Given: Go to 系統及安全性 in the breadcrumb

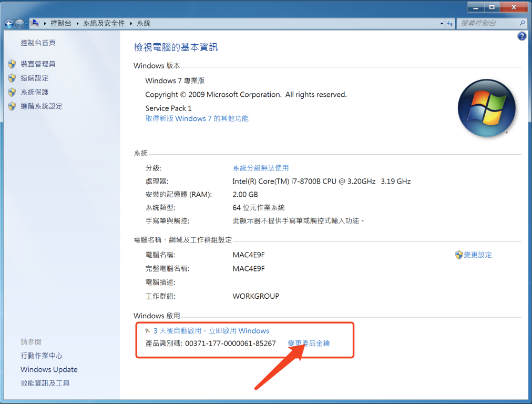Looking at the screenshot, I should pos(104,24).
